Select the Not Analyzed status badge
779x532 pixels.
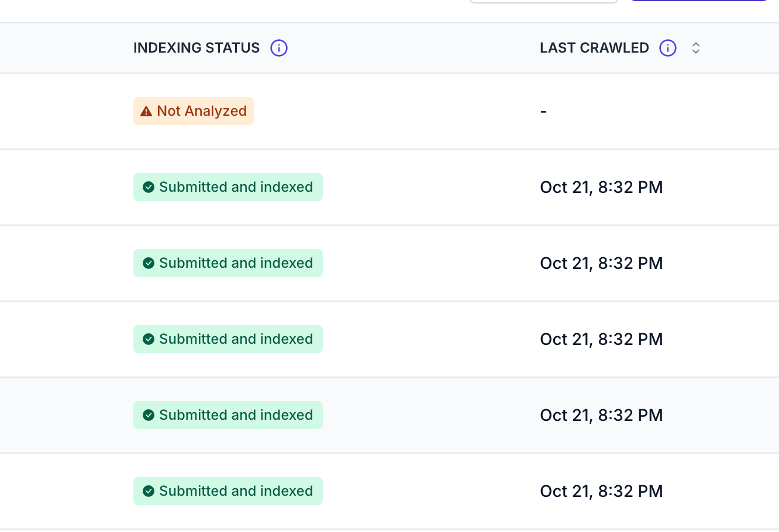coord(194,111)
